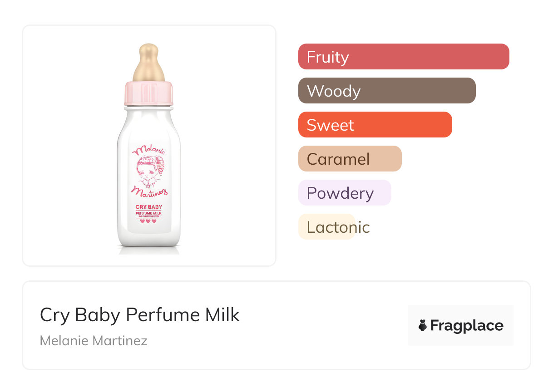This screenshot has height=392, width=553.
Task: Click the word "Fruity" label text
Action: click(x=328, y=57)
